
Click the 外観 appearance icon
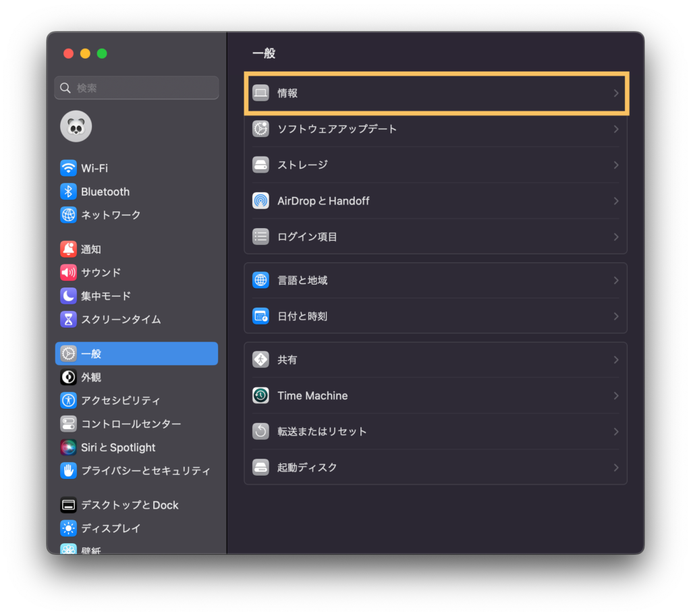(x=68, y=376)
